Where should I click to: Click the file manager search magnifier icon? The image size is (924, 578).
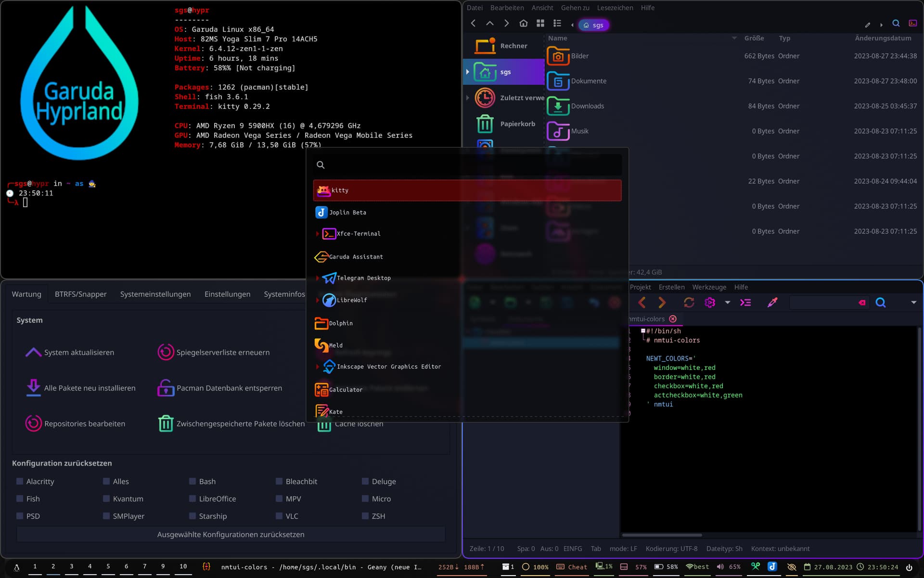tap(896, 23)
